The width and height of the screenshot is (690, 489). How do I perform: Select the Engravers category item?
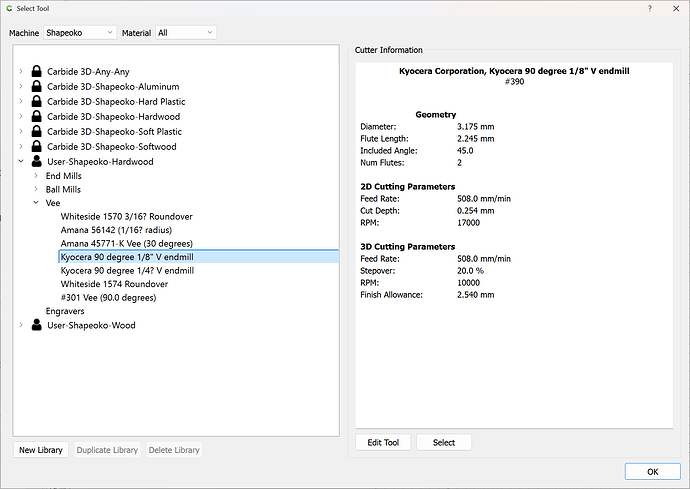pos(65,311)
